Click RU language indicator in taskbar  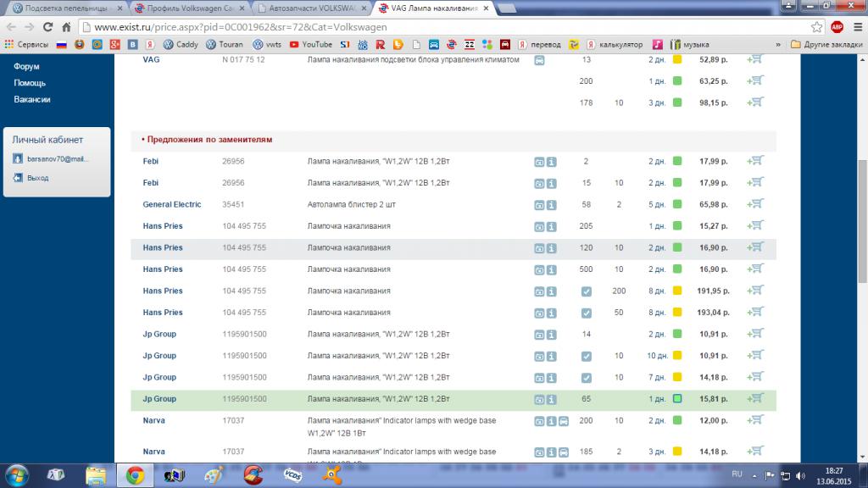[737, 474]
